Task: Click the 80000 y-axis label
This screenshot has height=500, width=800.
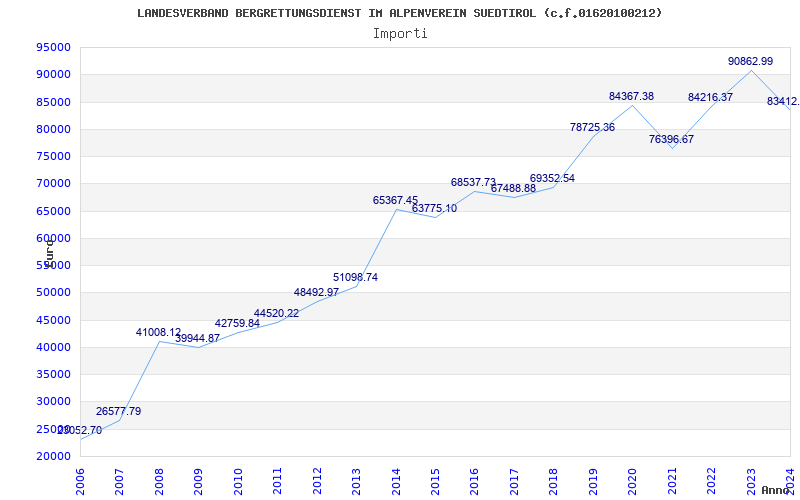Action: [x=53, y=129]
